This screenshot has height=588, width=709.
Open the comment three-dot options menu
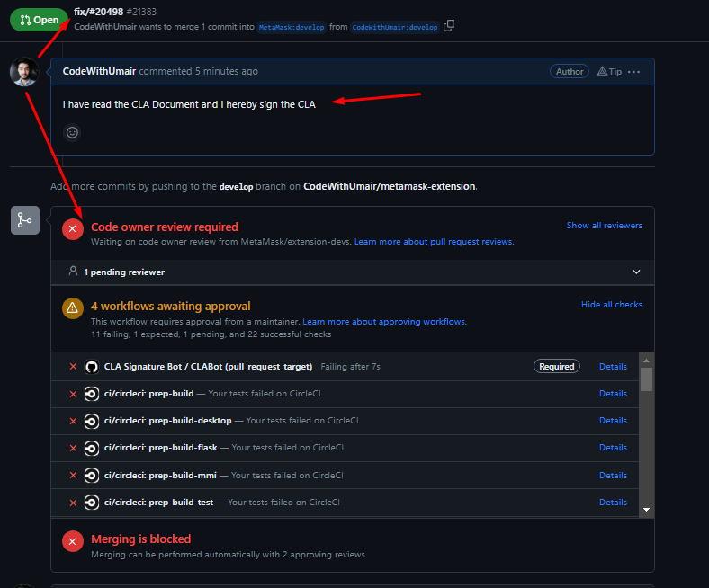click(634, 72)
